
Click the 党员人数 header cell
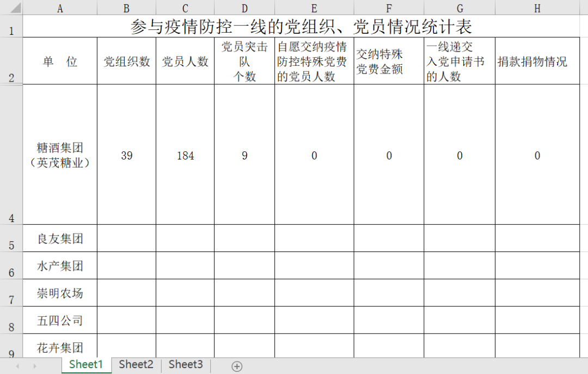point(185,62)
